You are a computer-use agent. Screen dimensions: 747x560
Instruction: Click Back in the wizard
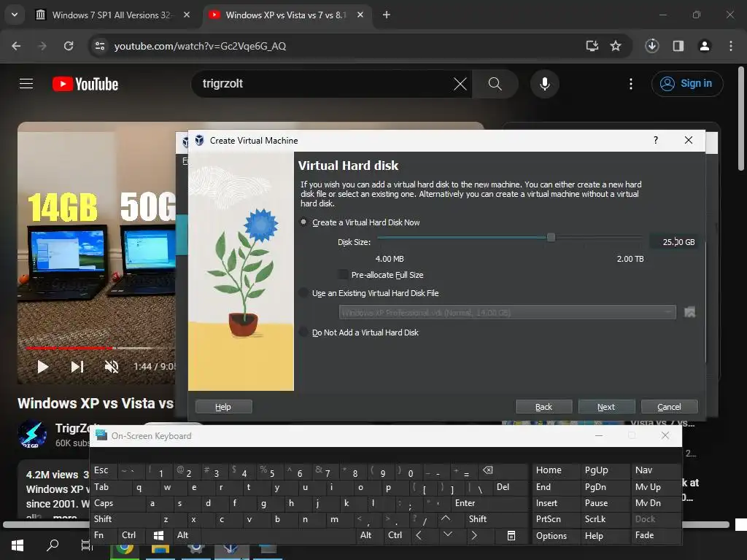pyautogui.click(x=543, y=407)
